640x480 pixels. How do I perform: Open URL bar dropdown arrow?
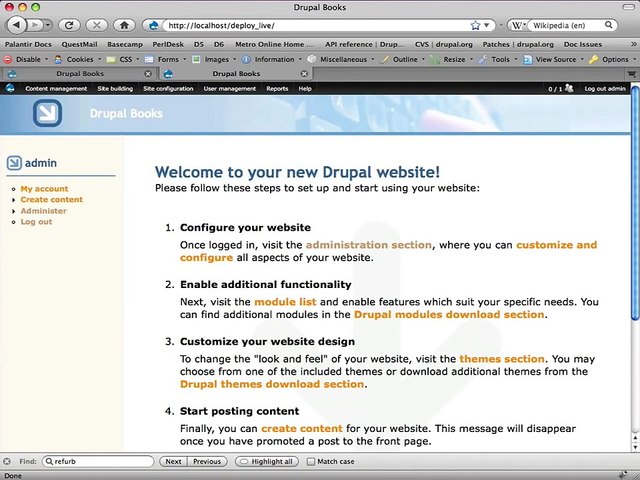point(487,25)
